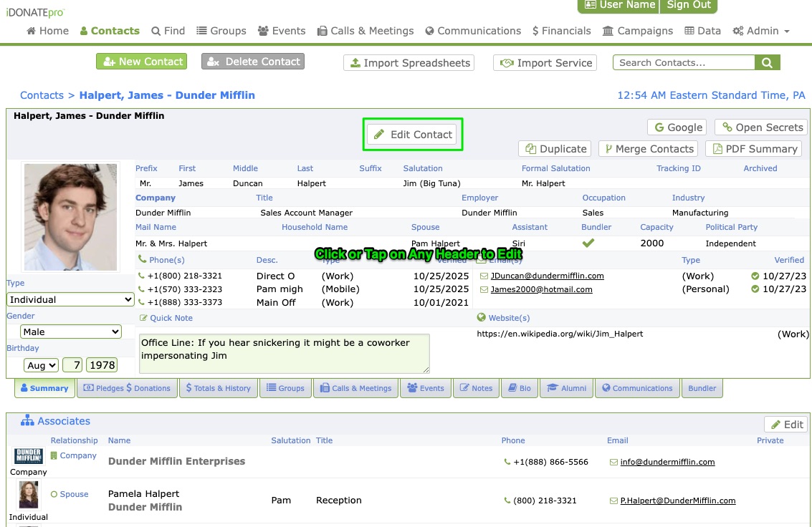The image size is (812, 527).
Task: Go to Home page
Action: coord(47,31)
